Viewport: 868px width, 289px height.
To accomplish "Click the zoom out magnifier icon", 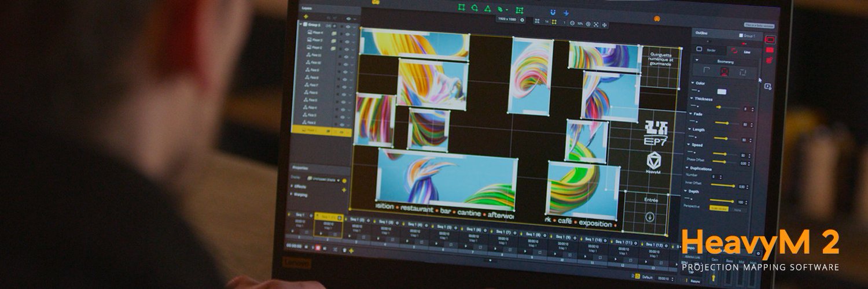I will click(x=572, y=23).
